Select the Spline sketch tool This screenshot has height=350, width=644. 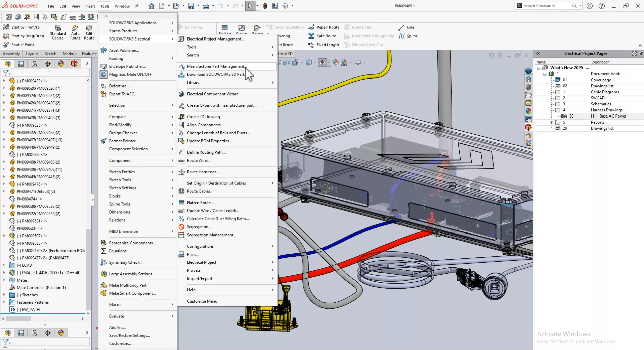pyautogui.click(x=408, y=36)
